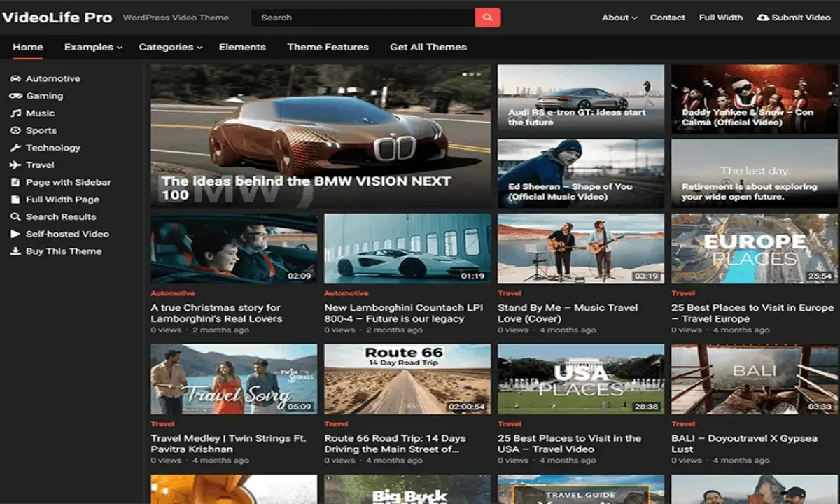The width and height of the screenshot is (840, 504).
Task: Click the Technology wrench icon in sidebar
Action: (15, 148)
